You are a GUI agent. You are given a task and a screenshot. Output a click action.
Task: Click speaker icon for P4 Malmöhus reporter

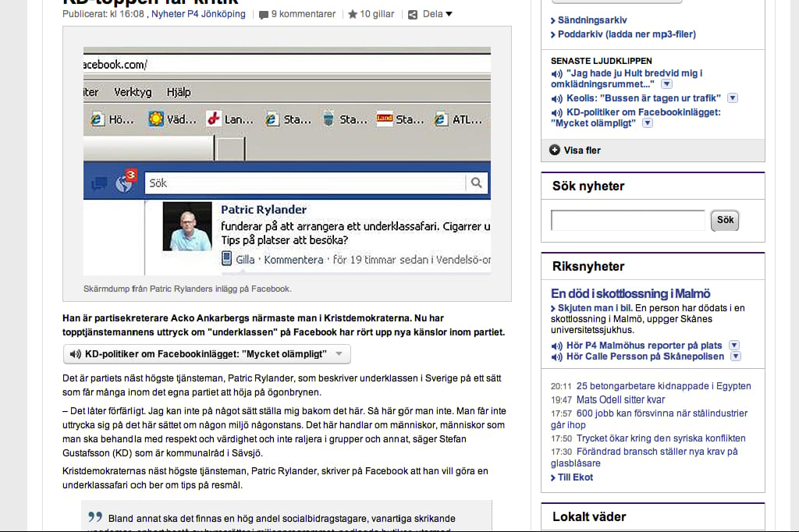click(556, 346)
